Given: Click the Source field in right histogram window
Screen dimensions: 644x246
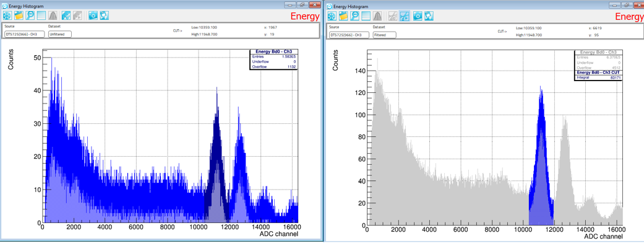Looking at the screenshot, I should click(x=348, y=35).
